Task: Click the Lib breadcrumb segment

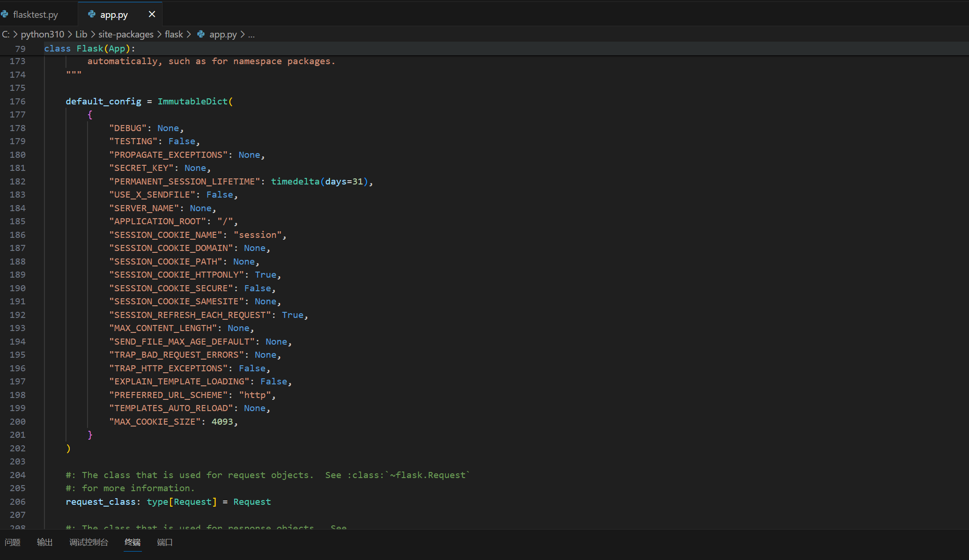Action: click(81, 34)
